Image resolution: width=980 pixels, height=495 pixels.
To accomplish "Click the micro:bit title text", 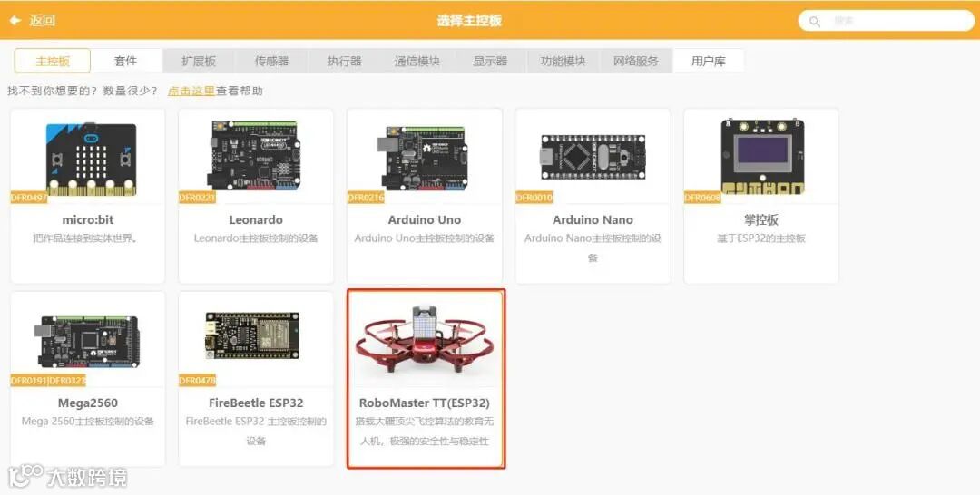I will coord(87,219).
